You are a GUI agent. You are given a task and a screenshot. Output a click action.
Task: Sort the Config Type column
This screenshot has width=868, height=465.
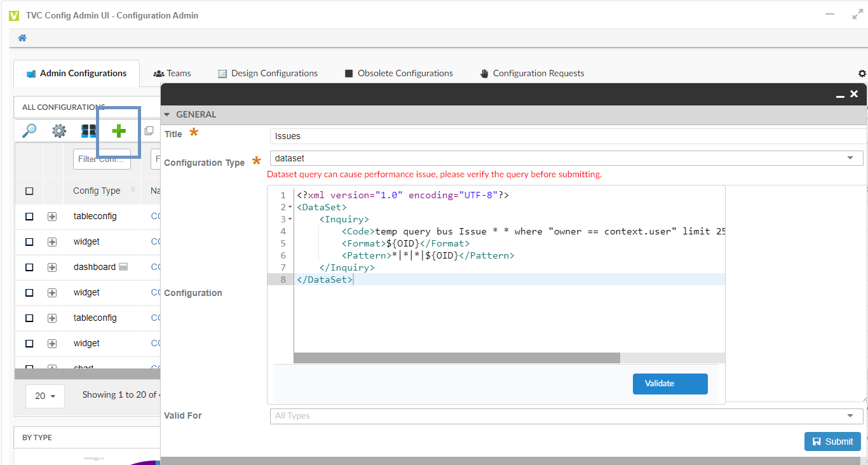[x=133, y=190]
